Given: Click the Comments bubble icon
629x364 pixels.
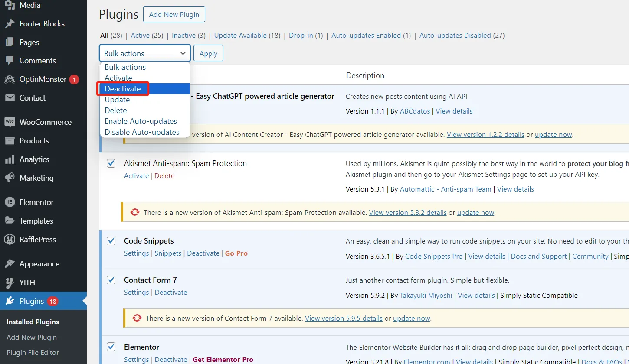Looking at the screenshot, I should 10,61.
